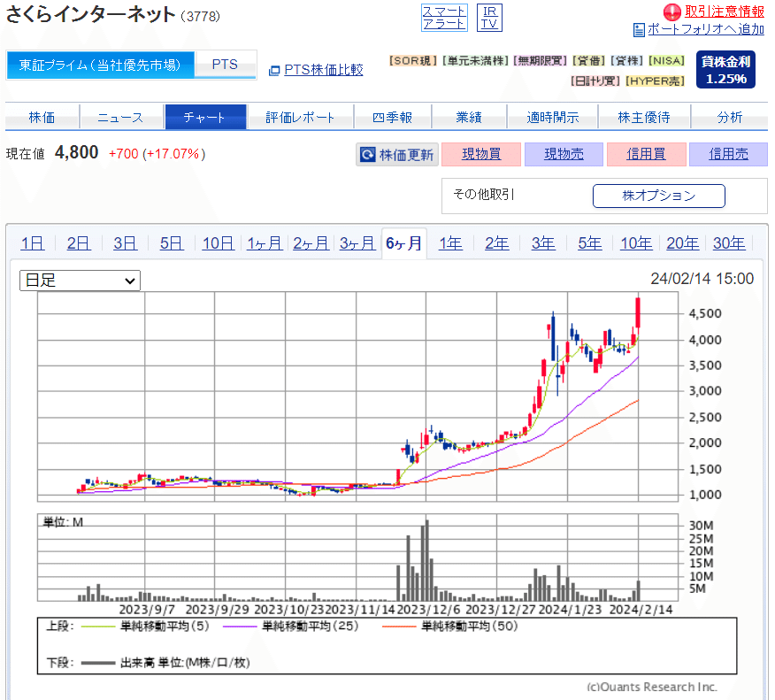
Task: Select 1年 chart period
Action: [451, 243]
